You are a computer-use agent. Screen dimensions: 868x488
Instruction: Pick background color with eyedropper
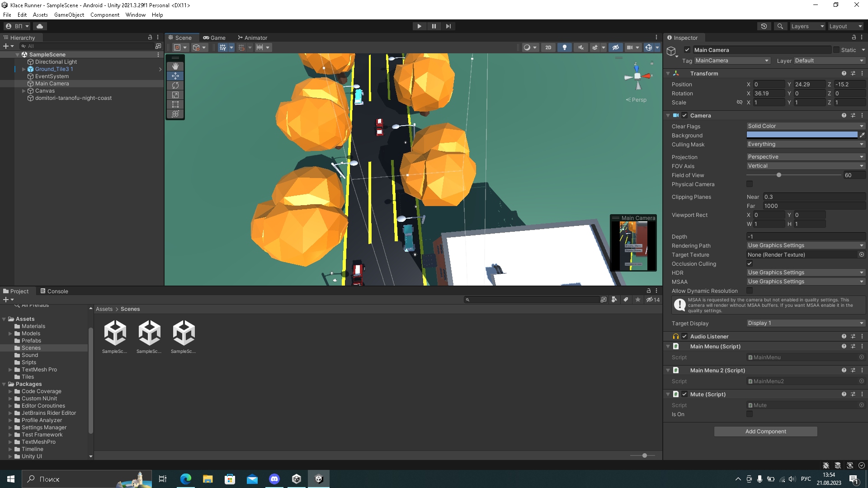tap(862, 135)
